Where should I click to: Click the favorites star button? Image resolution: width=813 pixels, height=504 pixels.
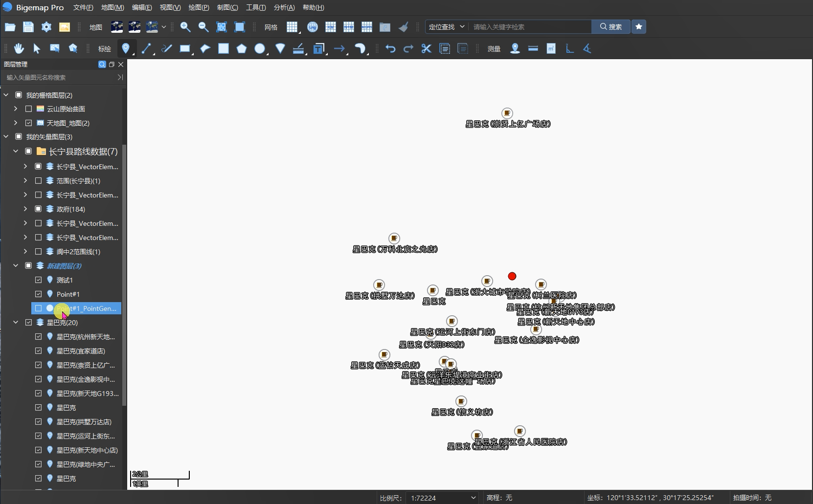pos(639,27)
